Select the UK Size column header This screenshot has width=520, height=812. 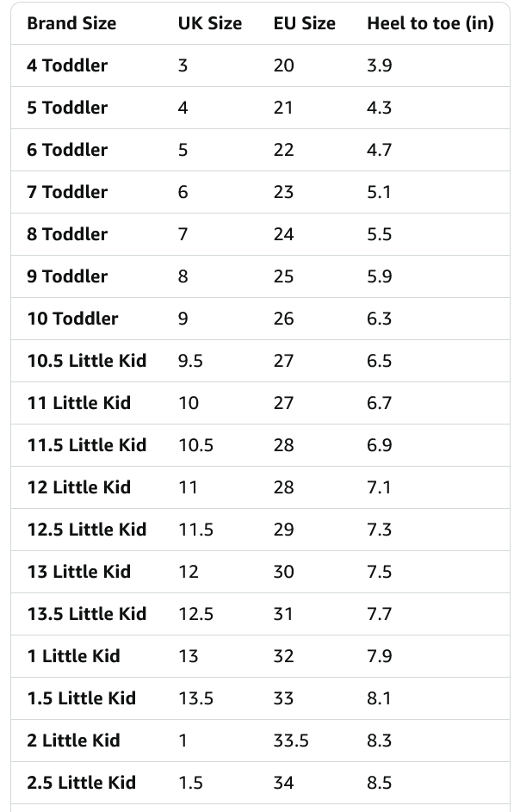coord(210,23)
